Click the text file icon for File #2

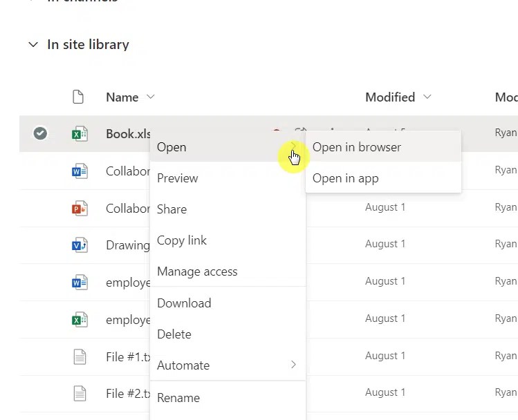(x=80, y=394)
